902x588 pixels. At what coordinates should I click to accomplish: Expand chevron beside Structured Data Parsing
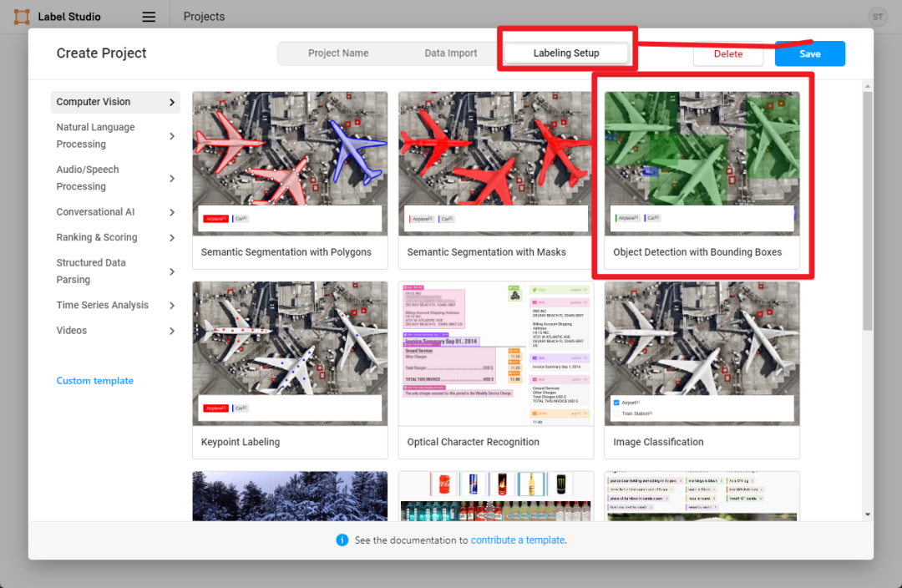coord(172,271)
